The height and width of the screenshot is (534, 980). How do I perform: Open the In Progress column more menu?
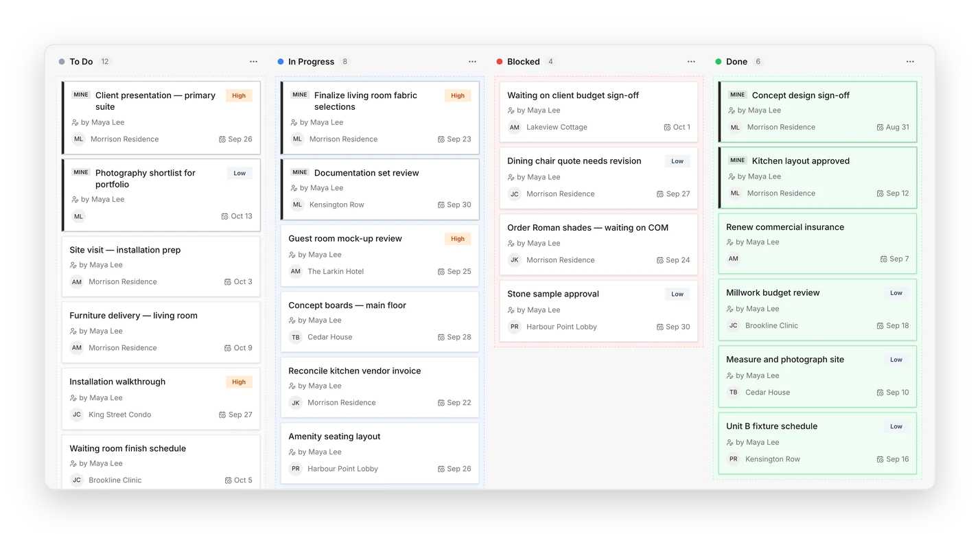pyautogui.click(x=472, y=62)
